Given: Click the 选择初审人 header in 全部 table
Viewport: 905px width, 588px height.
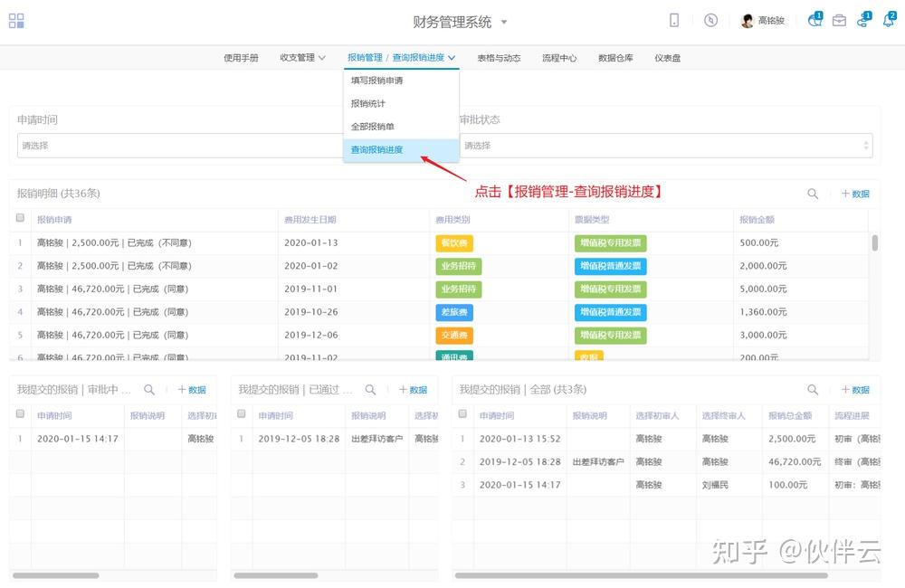Looking at the screenshot, I should tap(657, 415).
